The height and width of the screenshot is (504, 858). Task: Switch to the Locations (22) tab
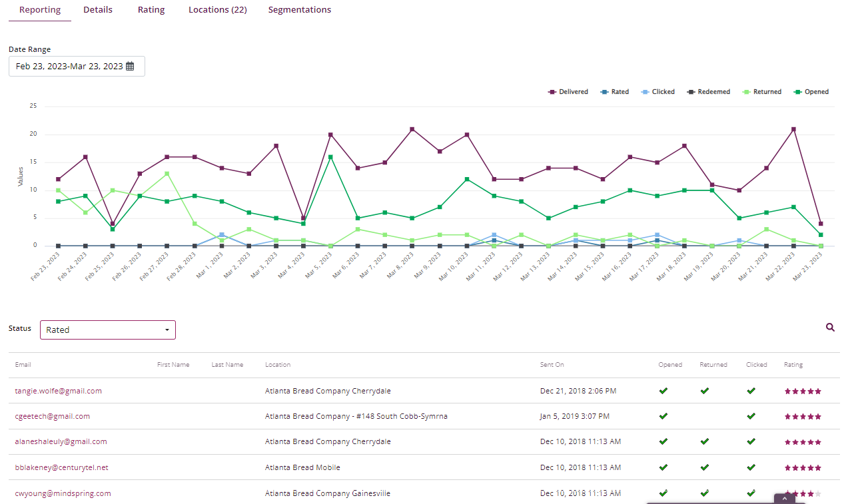click(217, 10)
